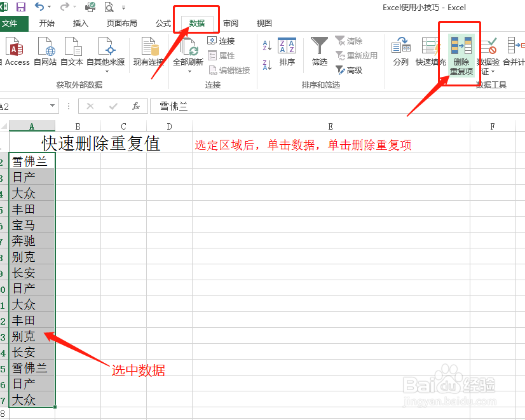525x420 pixels.
Task: Click the 分列 text to columns icon
Action: point(401,51)
